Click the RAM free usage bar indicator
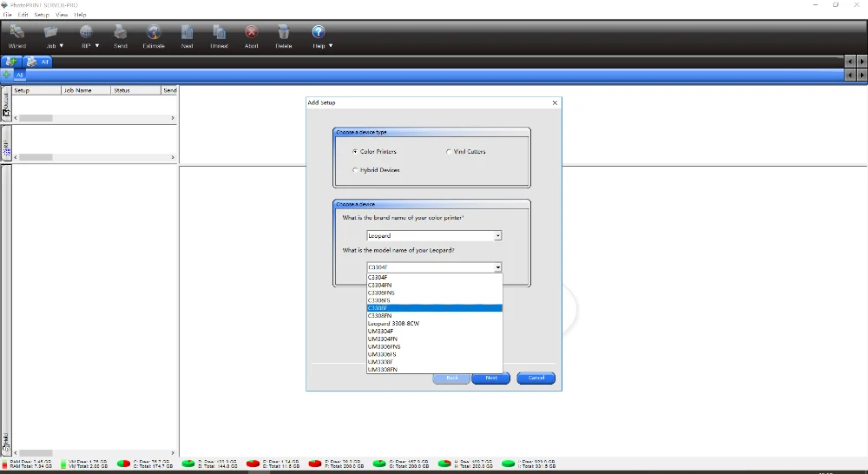Viewport: 868px width, 474px height. (5, 464)
